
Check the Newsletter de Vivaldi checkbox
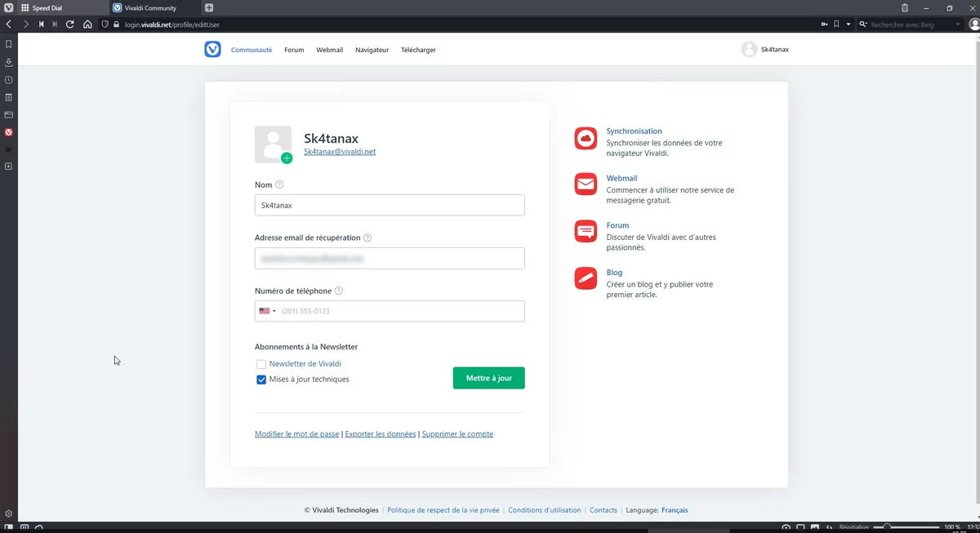(x=261, y=364)
